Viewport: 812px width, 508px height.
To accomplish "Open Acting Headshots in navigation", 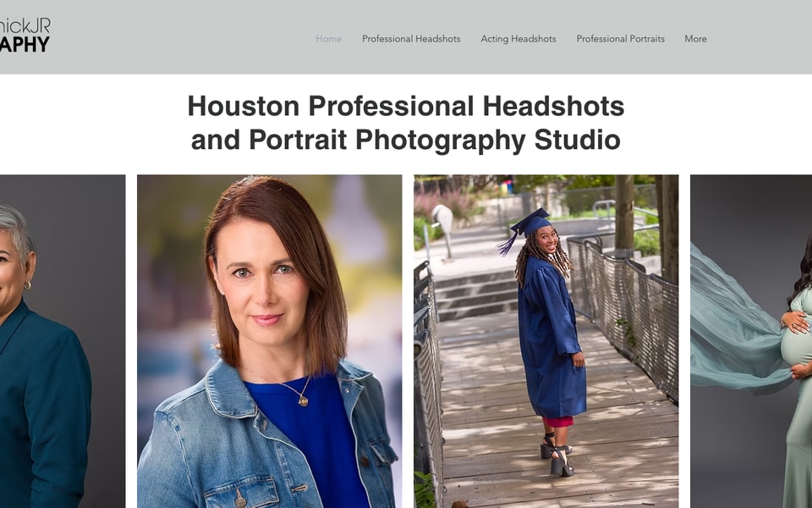I will [518, 39].
